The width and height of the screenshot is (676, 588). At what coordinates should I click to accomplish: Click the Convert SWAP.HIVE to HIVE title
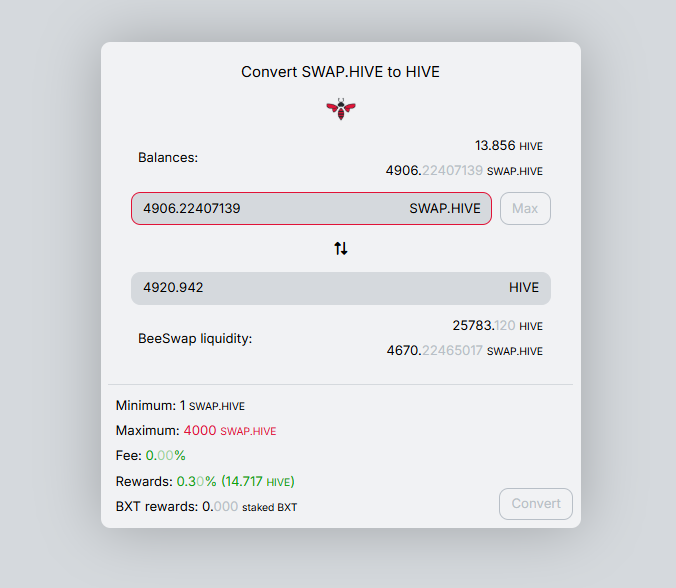[x=341, y=72]
